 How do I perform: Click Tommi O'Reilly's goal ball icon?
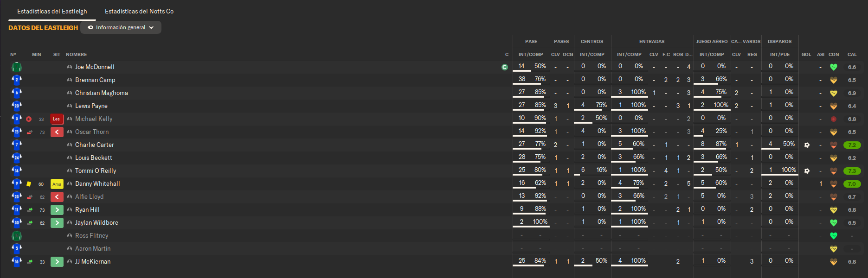pos(807,171)
